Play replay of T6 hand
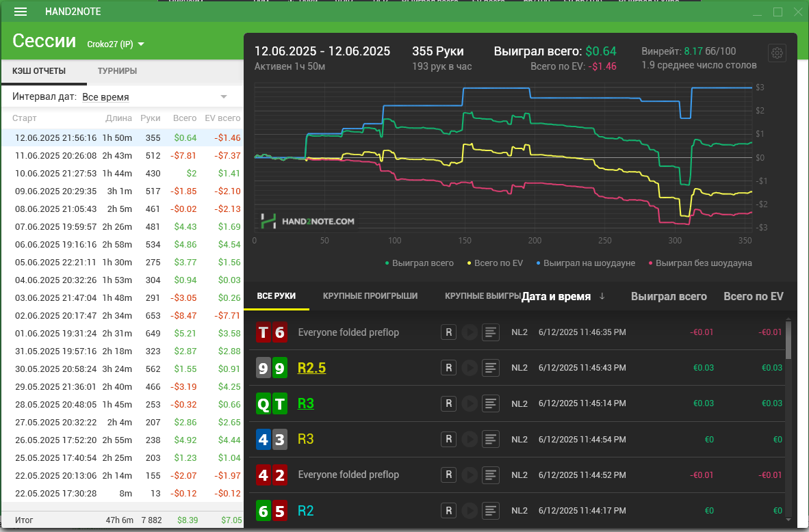Viewport: 809px width, 532px height. pyautogui.click(x=470, y=332)
